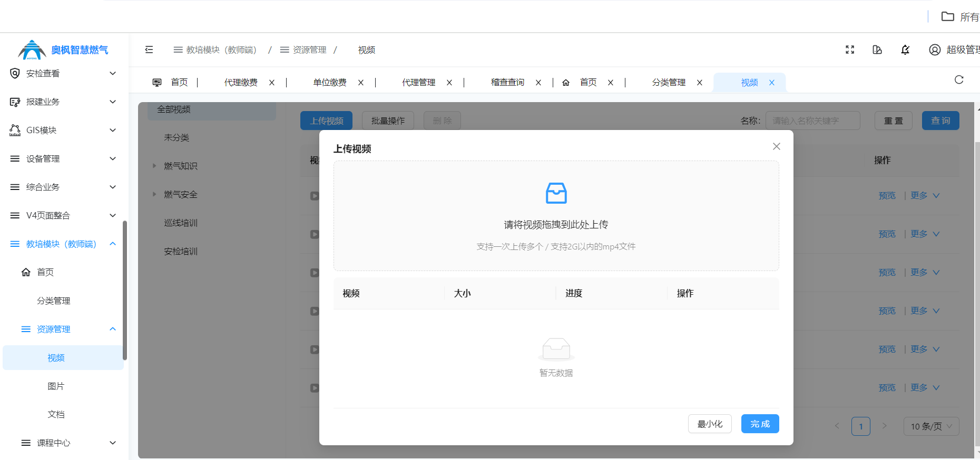Screen dimensions: 980x460
Task: Open the 10 条/页 page size dropdown
Action: click(x=932, y=426)
